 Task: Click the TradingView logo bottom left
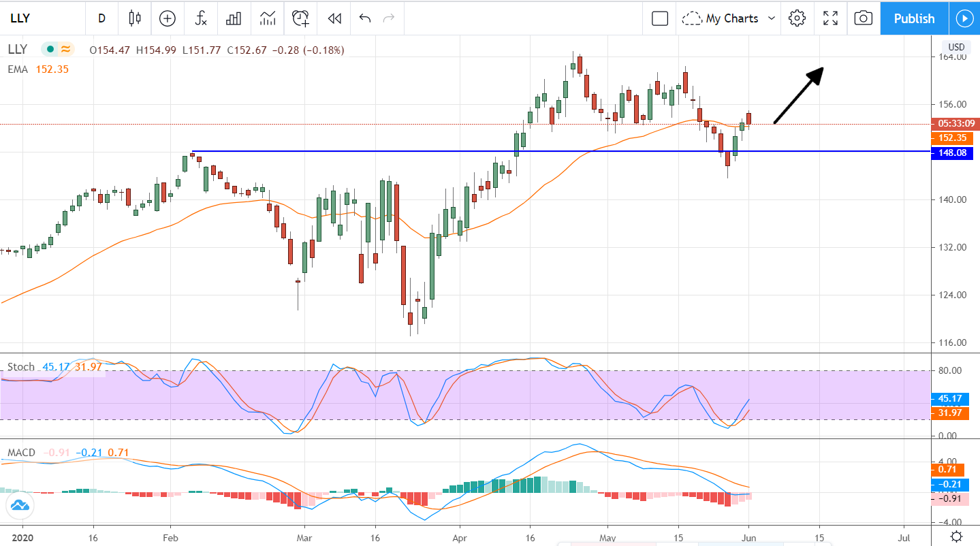click(20, 506)
